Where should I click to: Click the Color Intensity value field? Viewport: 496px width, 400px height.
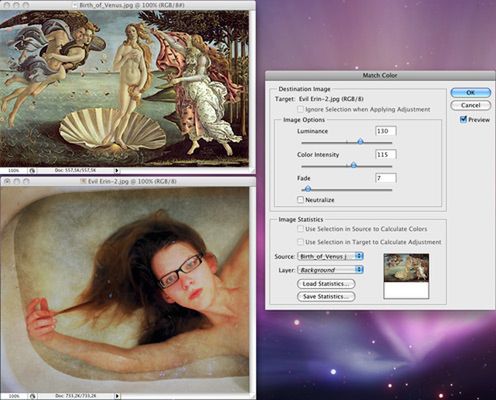pos(386,154)
